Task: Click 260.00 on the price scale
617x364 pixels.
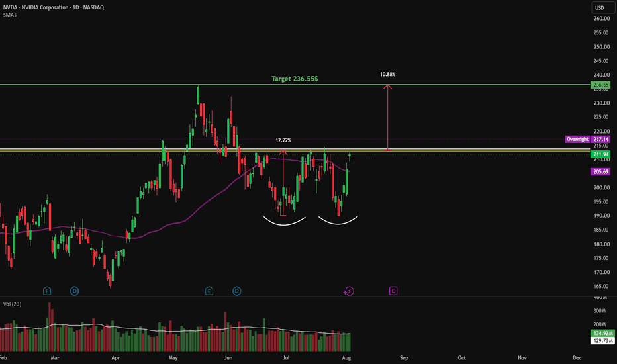Action: point(601,19)
